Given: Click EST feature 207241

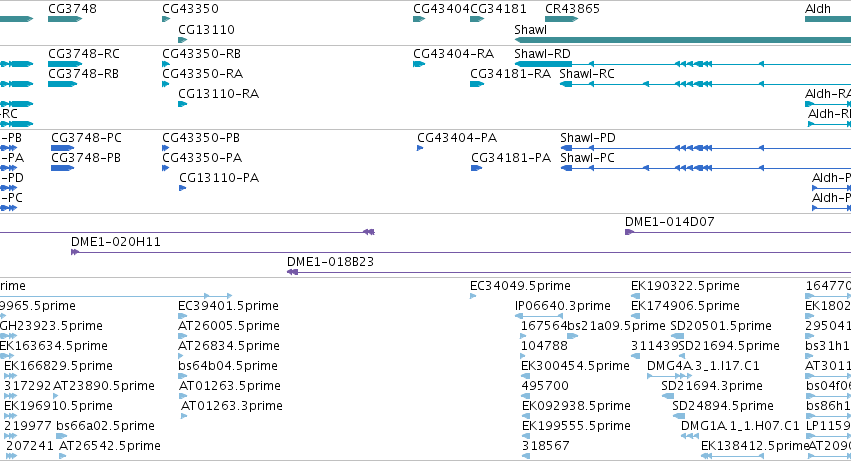Looking at the screenshot, I should (30, 447).
